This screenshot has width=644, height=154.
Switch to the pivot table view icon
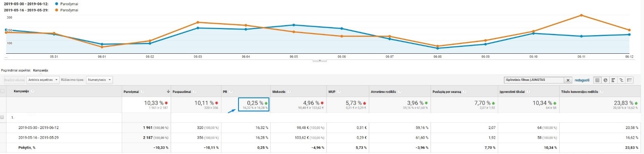point(629,80)
